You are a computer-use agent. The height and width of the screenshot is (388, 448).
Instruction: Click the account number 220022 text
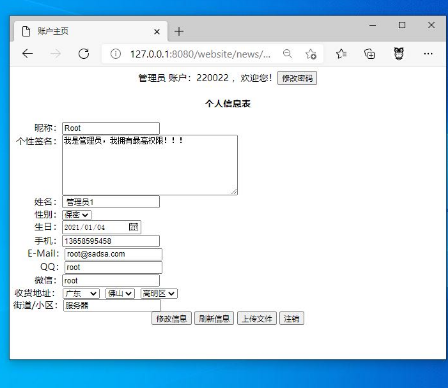[x=212, y=78]
